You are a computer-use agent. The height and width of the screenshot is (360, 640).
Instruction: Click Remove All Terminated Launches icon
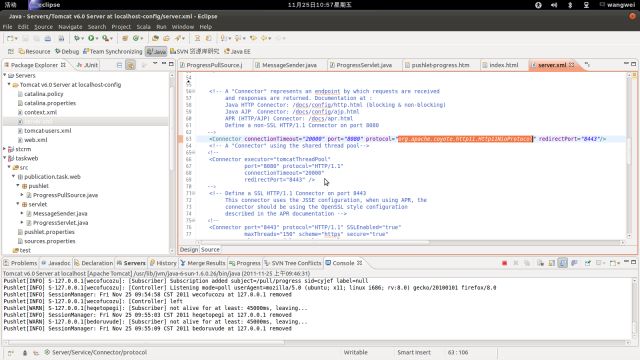(x=527, y=263)
